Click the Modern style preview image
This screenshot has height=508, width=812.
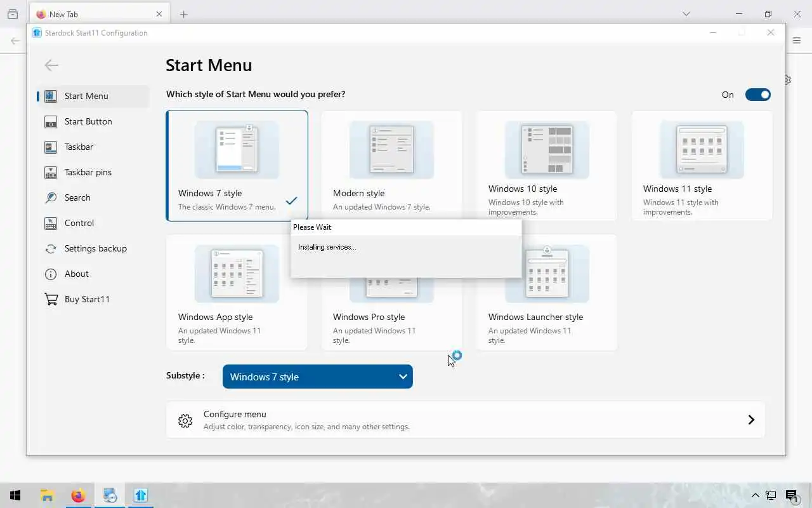pyautogui.click(x=391, y=149)
